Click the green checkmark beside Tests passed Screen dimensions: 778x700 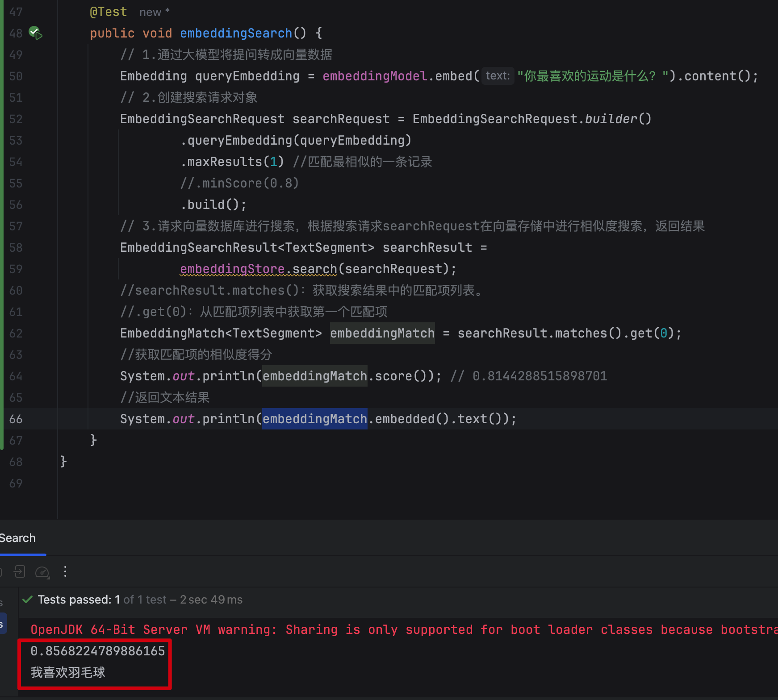click(27, 600)
